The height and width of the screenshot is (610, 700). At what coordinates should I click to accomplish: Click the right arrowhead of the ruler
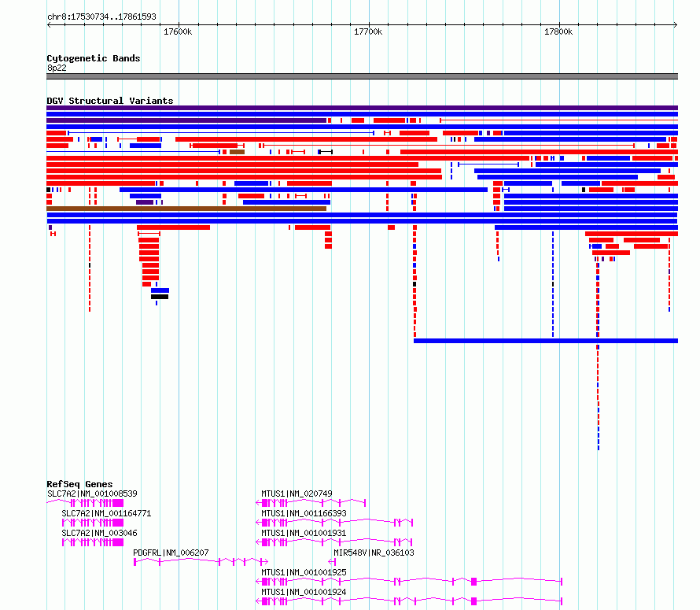tap(676, 25)
